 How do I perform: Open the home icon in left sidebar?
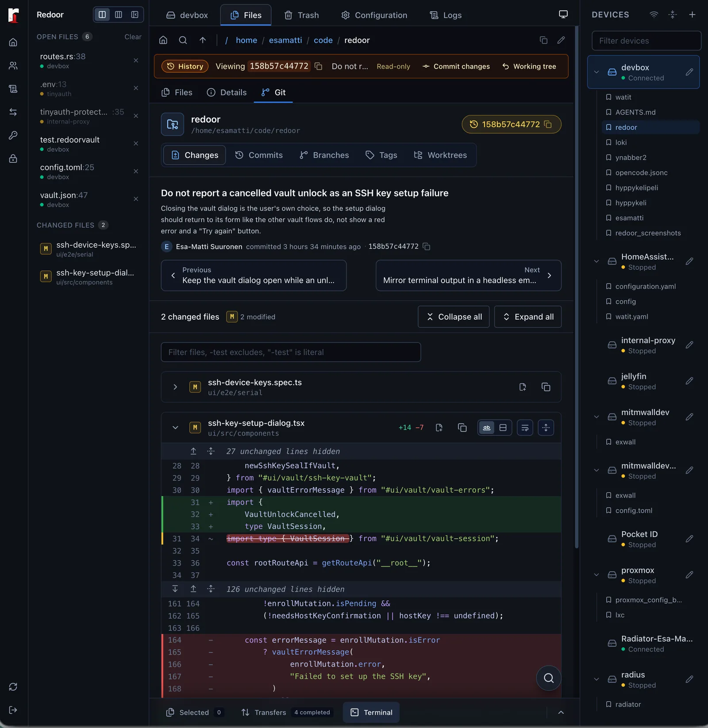pos(13,42)
